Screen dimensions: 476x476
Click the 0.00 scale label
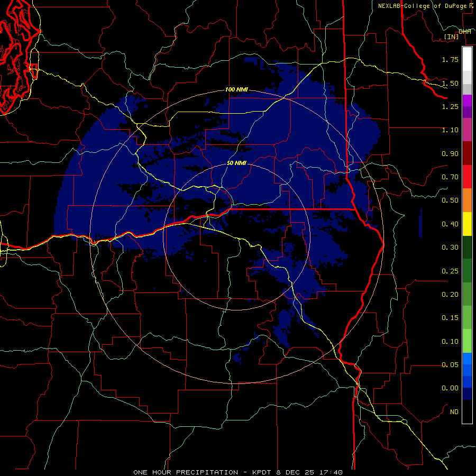point(450,388)
